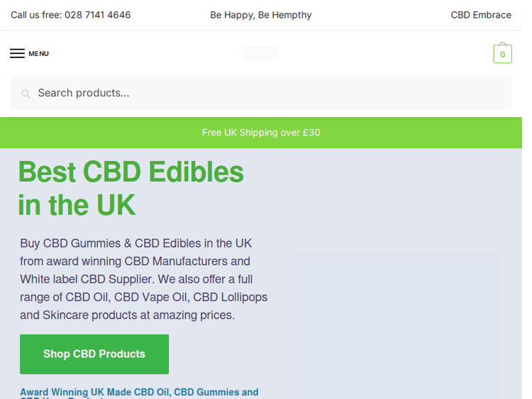This screenshot has width=532, height=399.
Task: Click the Best CBD Edibles heading
Action: pos(131,172)
